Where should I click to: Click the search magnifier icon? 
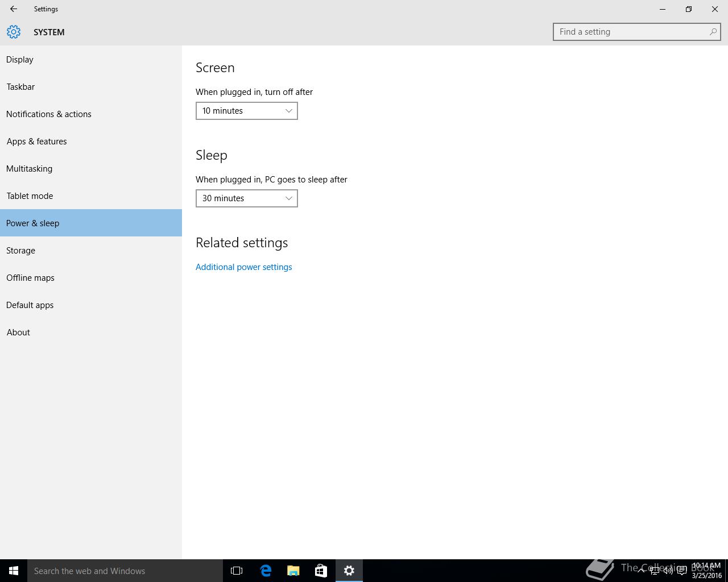(x=713, y=32)
